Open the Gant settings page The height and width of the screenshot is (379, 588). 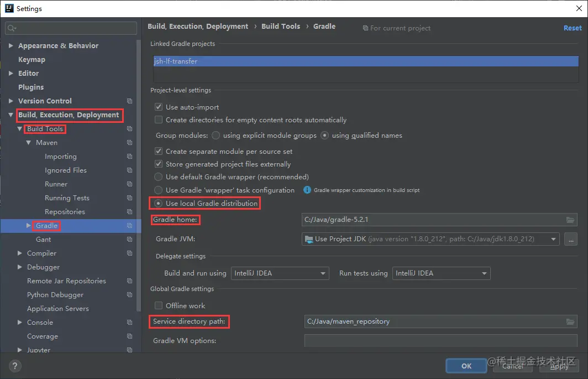click(x=43, y=239)
